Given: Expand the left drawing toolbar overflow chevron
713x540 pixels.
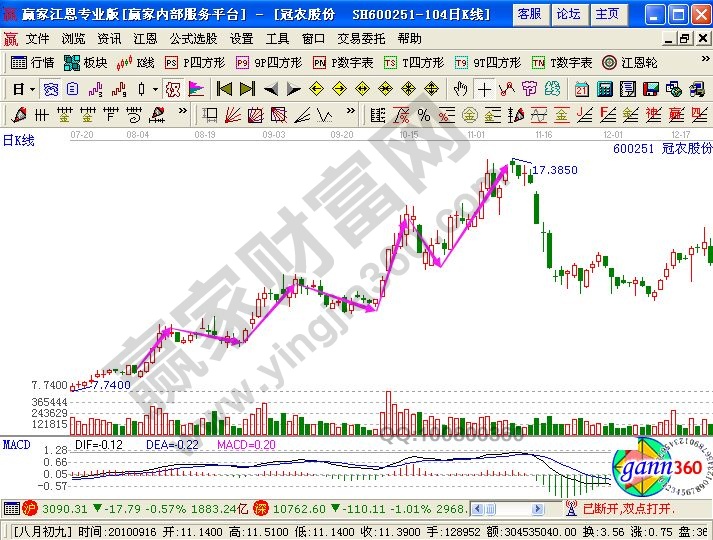Looking at the screenshot, I should [x=182, y=110].
